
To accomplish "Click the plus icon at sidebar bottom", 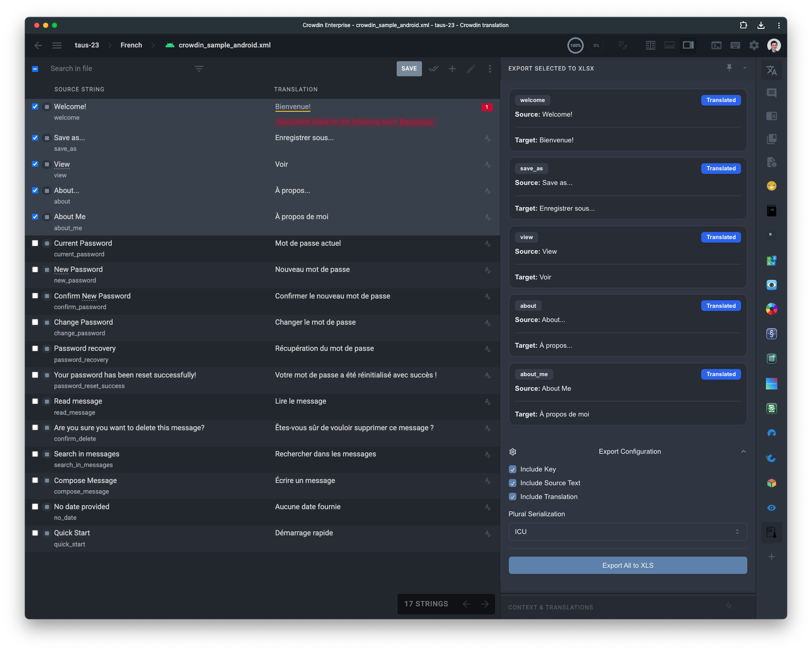I will click(x=772, y=557).
